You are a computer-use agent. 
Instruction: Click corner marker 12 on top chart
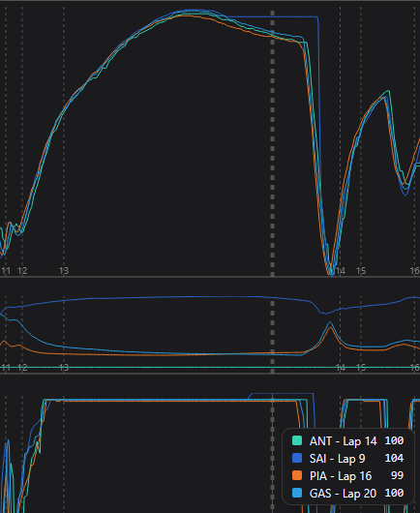[22, 271]
